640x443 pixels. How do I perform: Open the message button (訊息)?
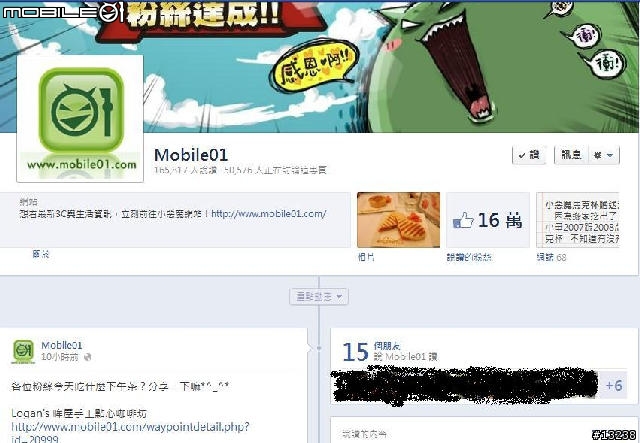click(571, 155)
